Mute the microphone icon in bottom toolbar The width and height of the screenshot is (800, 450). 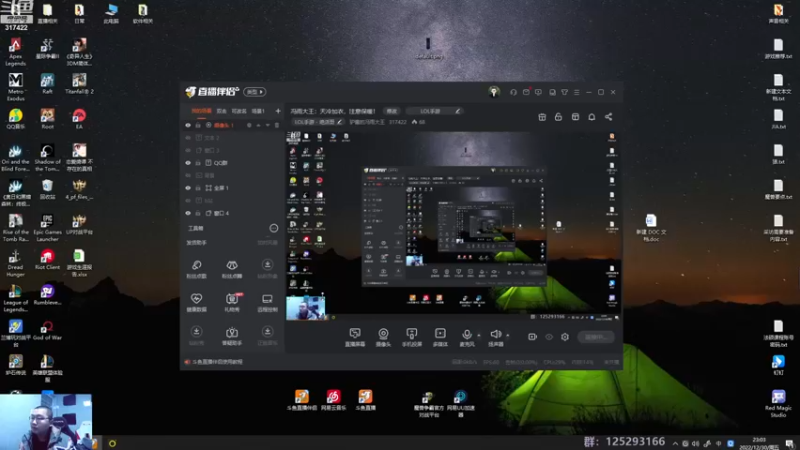click(x=466, y=335)
